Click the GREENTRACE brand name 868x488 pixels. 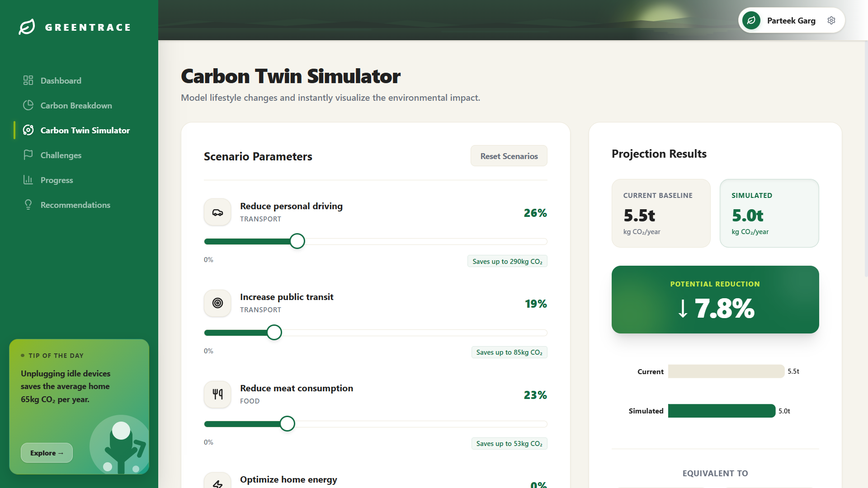[88, 27]
